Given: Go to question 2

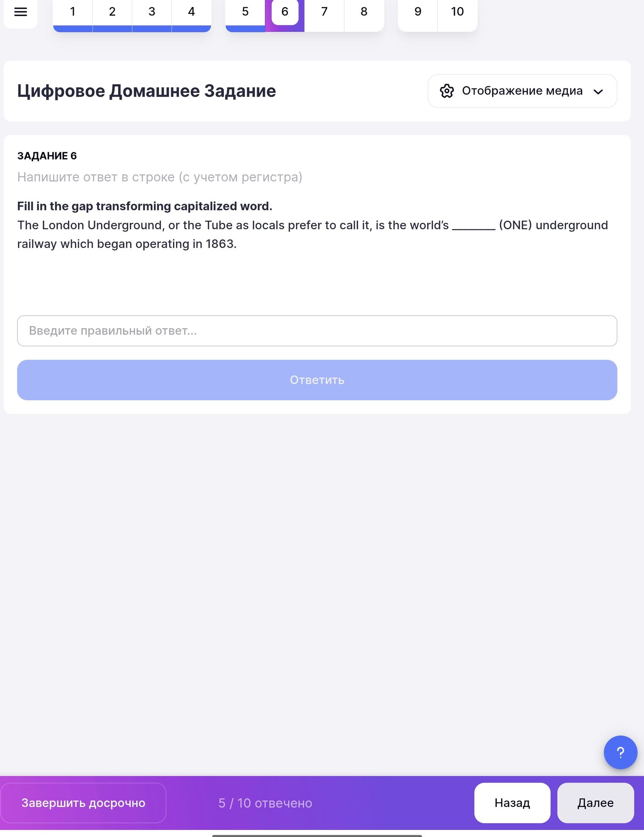Looking at the screenshot, I should (112, 13).
